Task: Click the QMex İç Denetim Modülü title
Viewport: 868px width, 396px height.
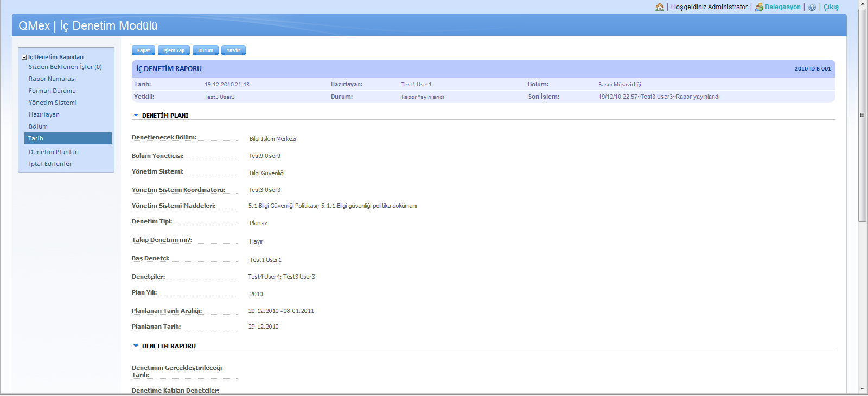Action: click(x=88, y=26)
